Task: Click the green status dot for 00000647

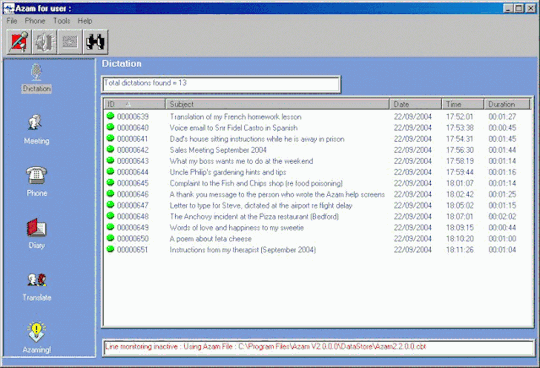Action: point(110,204)
